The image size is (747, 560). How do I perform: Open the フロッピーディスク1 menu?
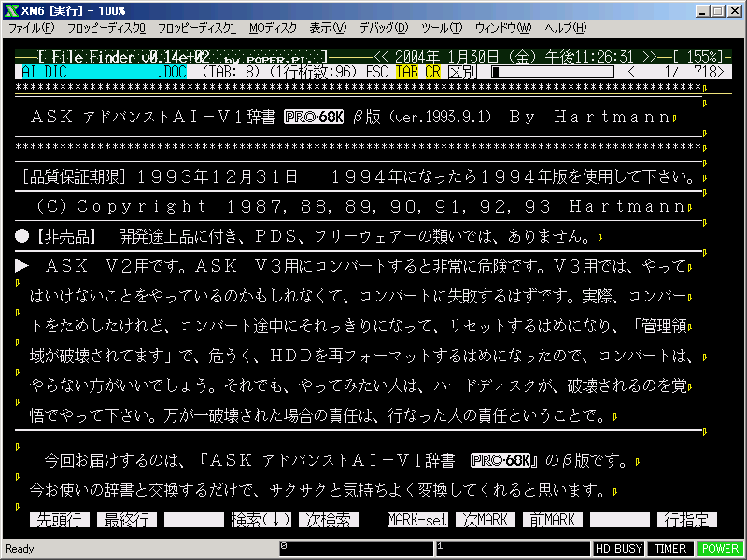[197, 28]
